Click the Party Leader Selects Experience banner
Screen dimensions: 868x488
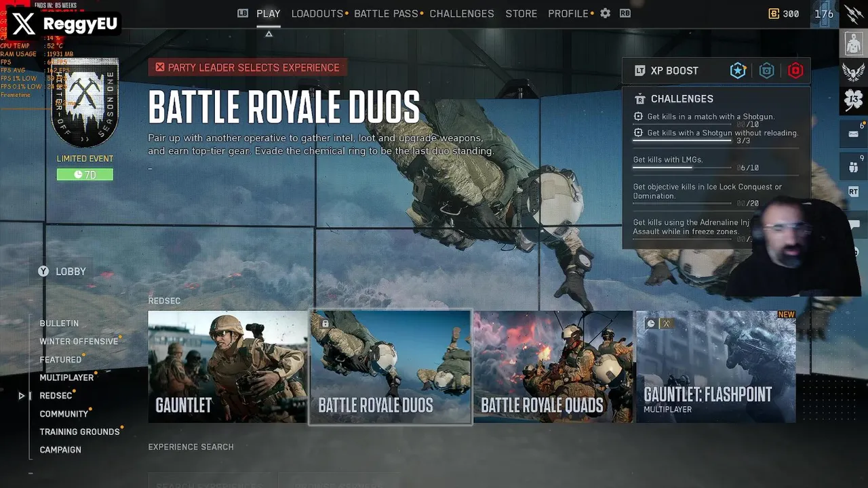(x=248, y=67)
